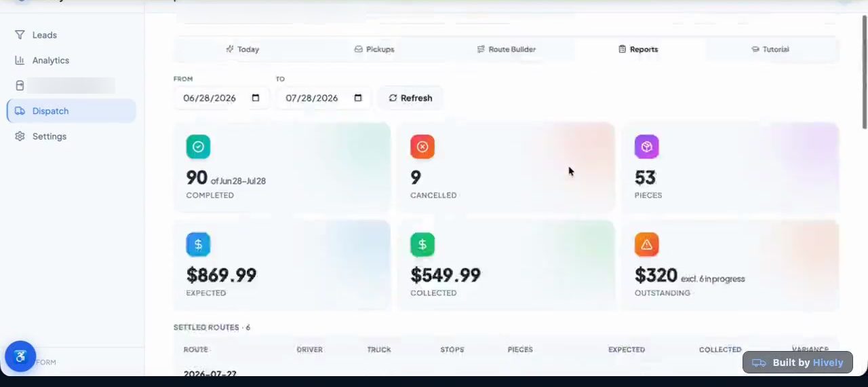868x387 pixels.
Task: Click the EXPECTED column header
Action: (627, 350)
